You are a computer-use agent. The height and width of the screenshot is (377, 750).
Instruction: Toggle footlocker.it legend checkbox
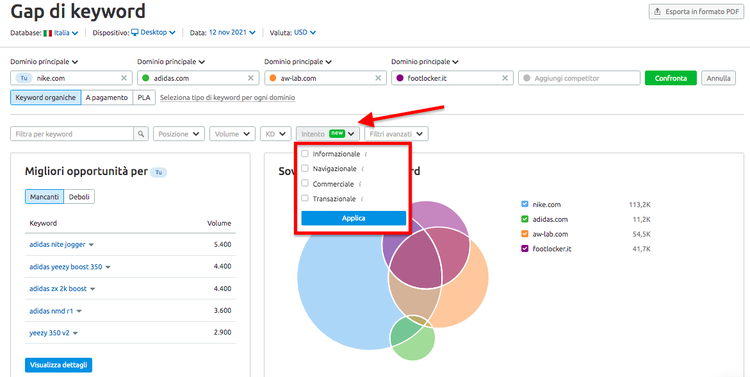(x=525, y=249)
